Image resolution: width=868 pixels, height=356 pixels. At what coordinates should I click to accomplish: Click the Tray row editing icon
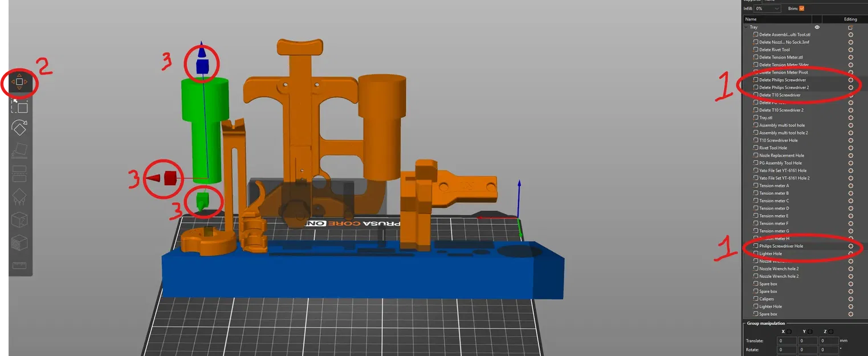click(x=850, y=27)
